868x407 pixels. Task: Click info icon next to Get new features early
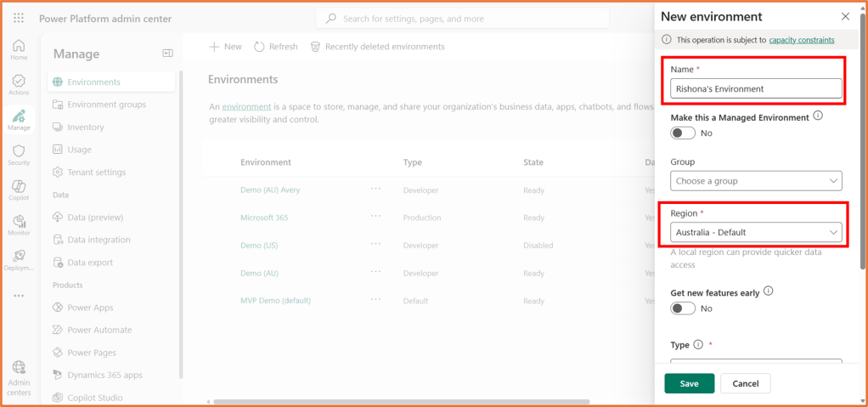768,291
